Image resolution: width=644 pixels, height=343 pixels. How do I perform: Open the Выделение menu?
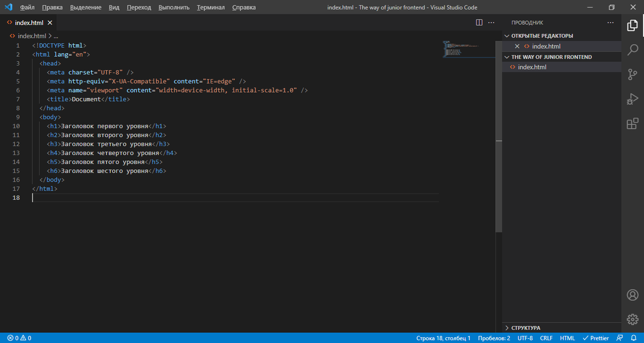click(x=86, y=8)
